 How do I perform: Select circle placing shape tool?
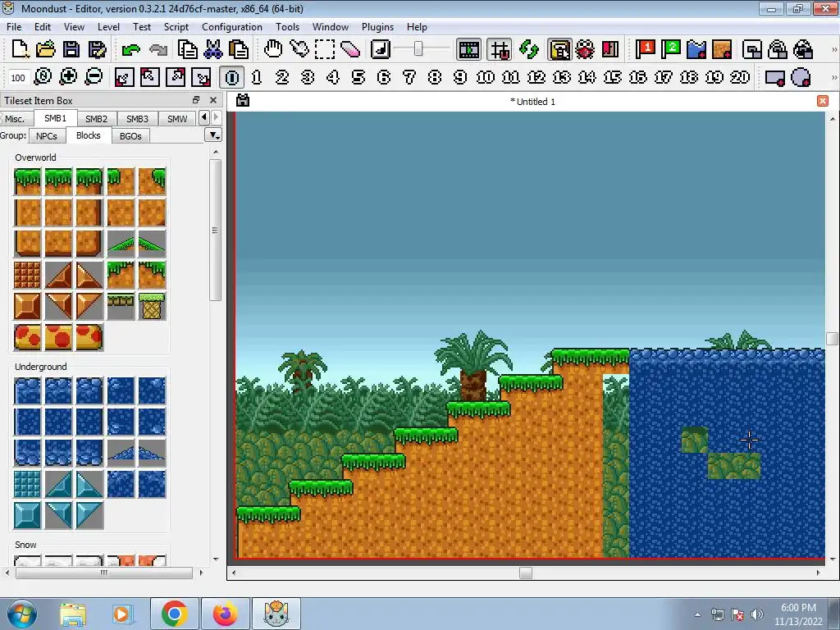point(801,78)
